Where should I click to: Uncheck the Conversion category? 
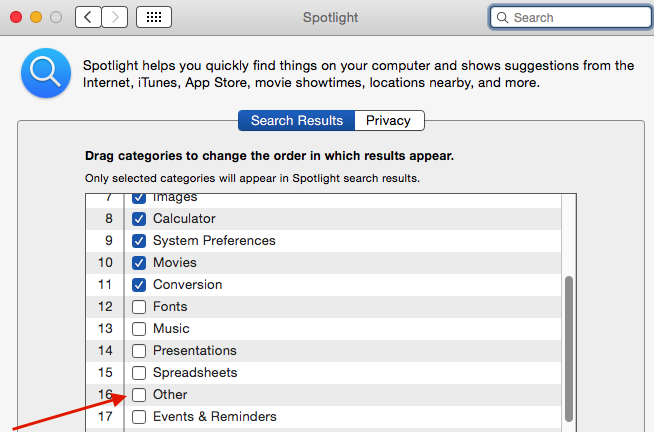pyautogui.click(x=139, y=285)
